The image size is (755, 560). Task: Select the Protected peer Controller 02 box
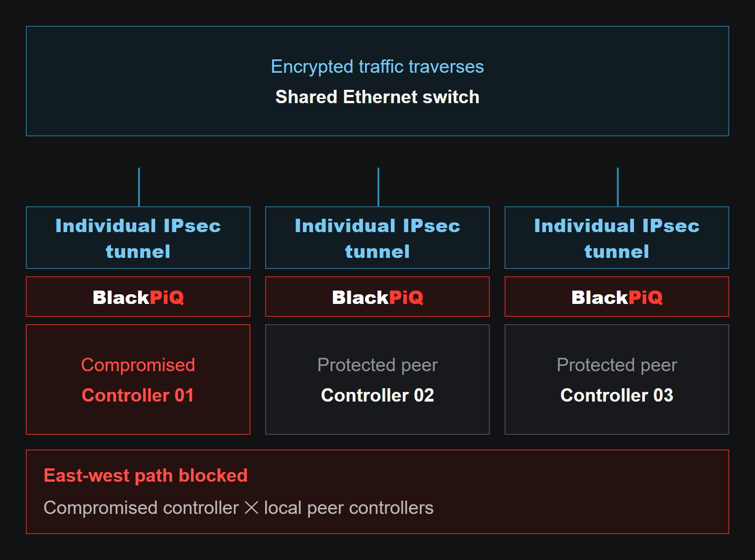point(377,379)
